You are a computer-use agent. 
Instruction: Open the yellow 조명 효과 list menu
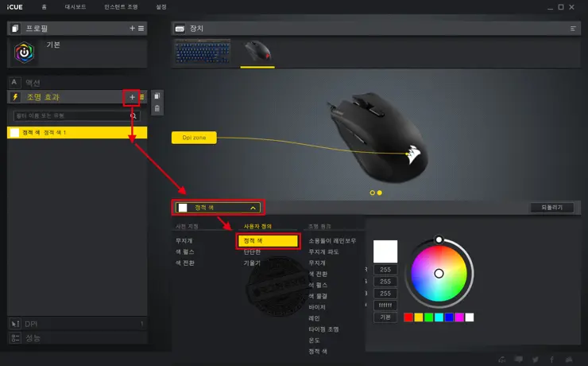141,97
